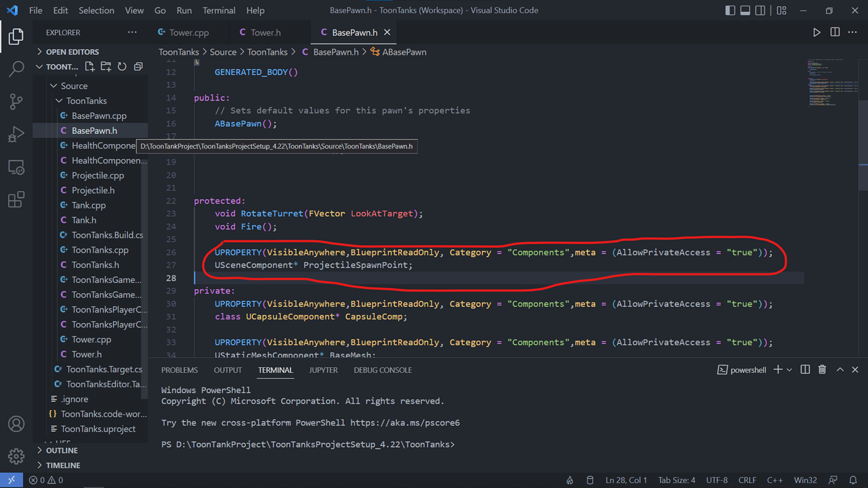This screenshot has height=488, width=868.
Task: Open notifications bell in status bar
Action: [853, 480]
